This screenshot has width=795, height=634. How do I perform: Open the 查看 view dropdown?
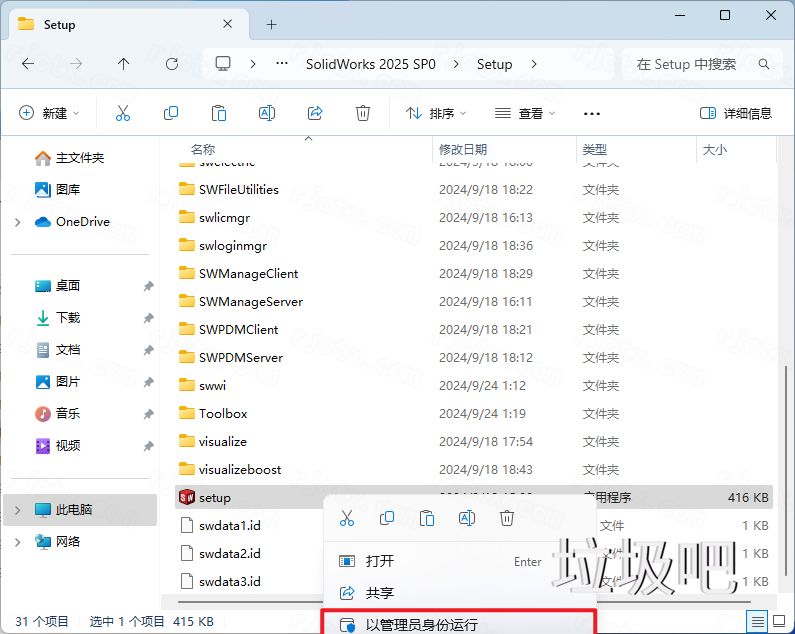[525, 113]
